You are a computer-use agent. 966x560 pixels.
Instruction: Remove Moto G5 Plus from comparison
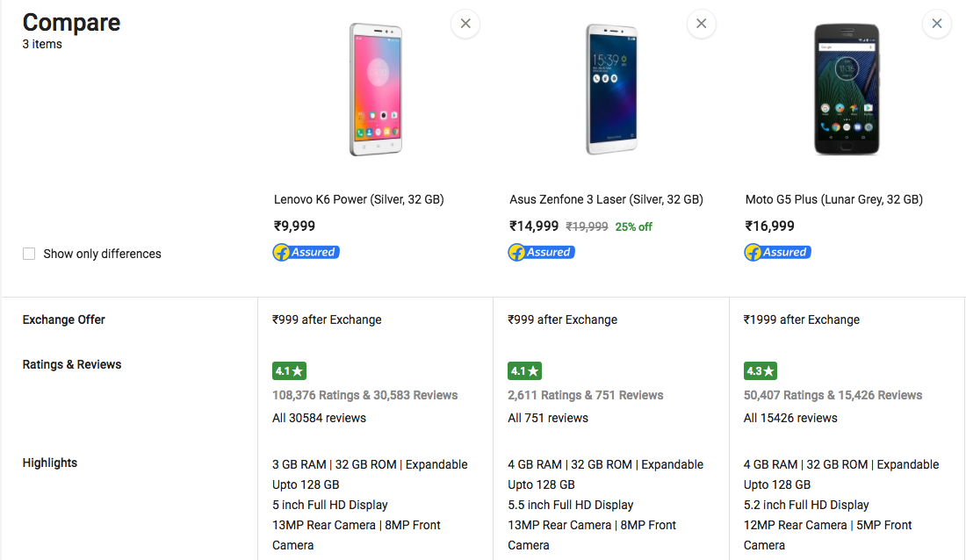click(936, 24)
